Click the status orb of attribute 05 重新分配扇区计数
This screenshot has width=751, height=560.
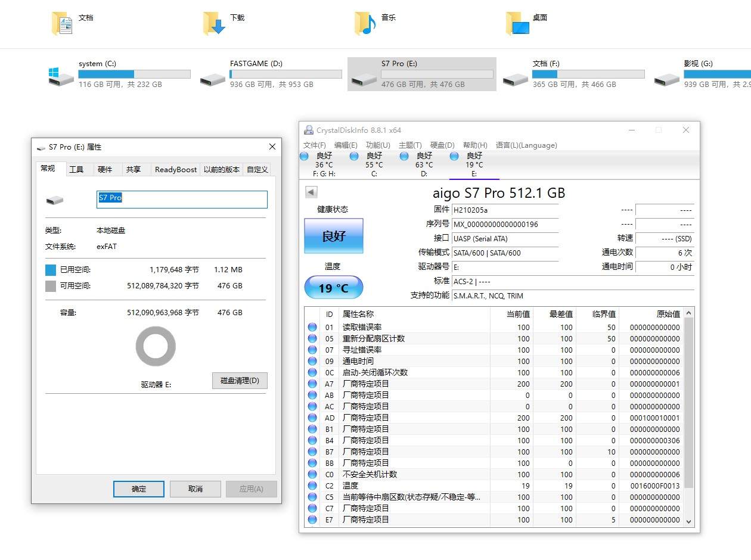pyautogui.click(x=312, y=338)
